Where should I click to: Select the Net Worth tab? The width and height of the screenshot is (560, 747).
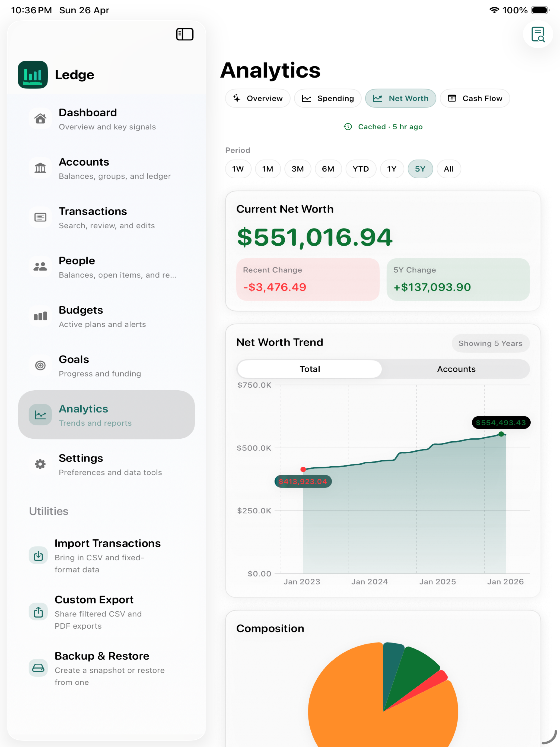click(400, 98)
